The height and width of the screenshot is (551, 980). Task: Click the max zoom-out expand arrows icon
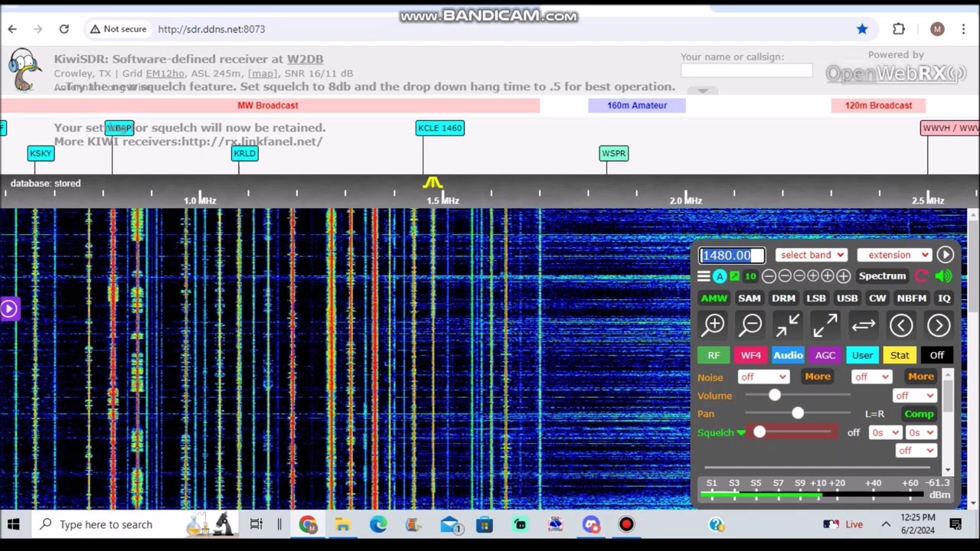825,325
